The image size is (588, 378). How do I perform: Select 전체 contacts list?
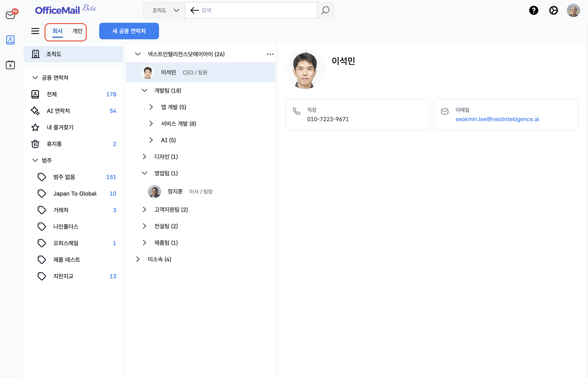pyautogui.click(x=74, y=94)
